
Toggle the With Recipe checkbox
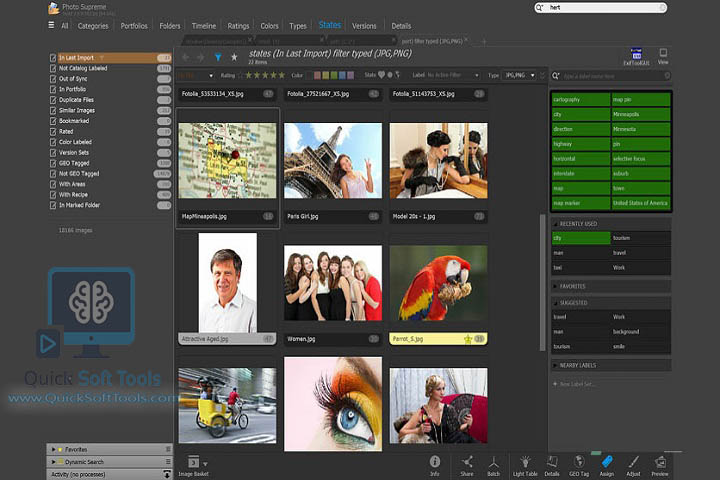53,195
